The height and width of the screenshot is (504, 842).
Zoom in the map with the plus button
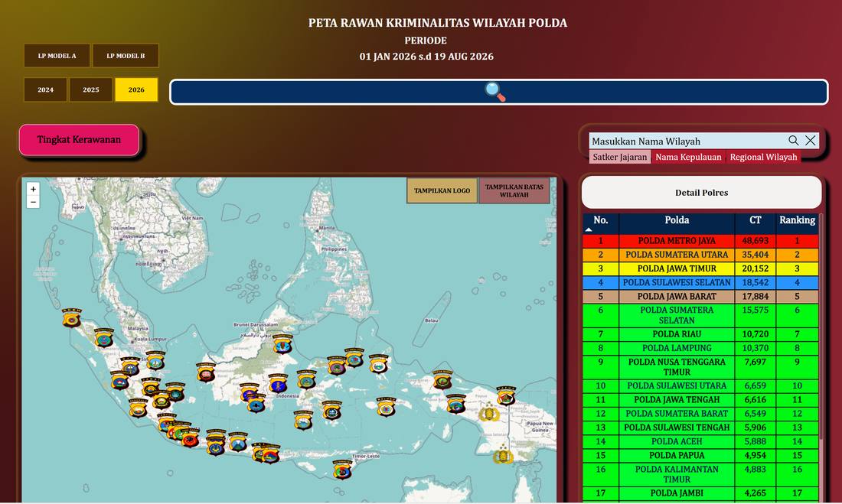point(33,190)
